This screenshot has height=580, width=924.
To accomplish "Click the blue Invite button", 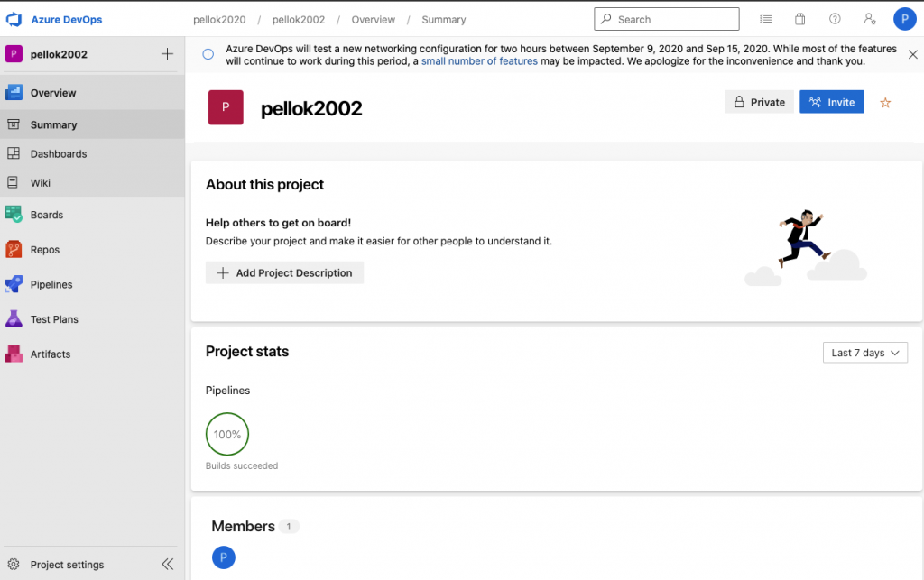I will (831, 102).
